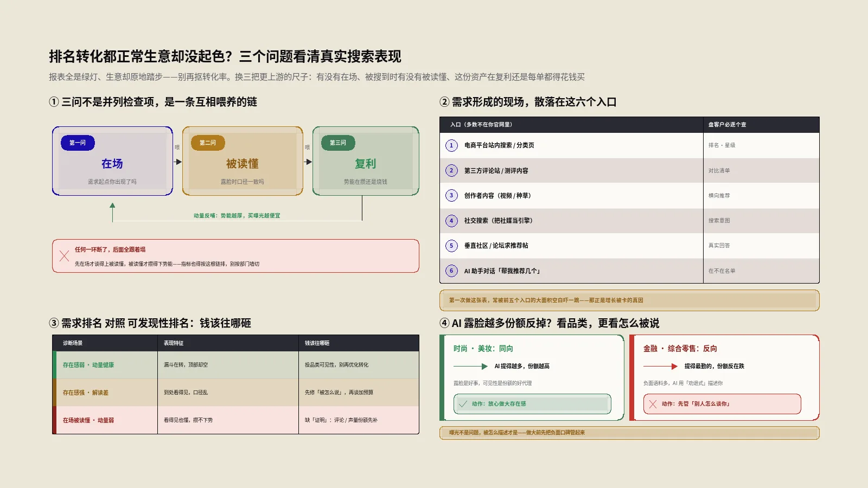
Task: Click the 露脸时口径一致吗 caption
Action: tap(242, 182)
